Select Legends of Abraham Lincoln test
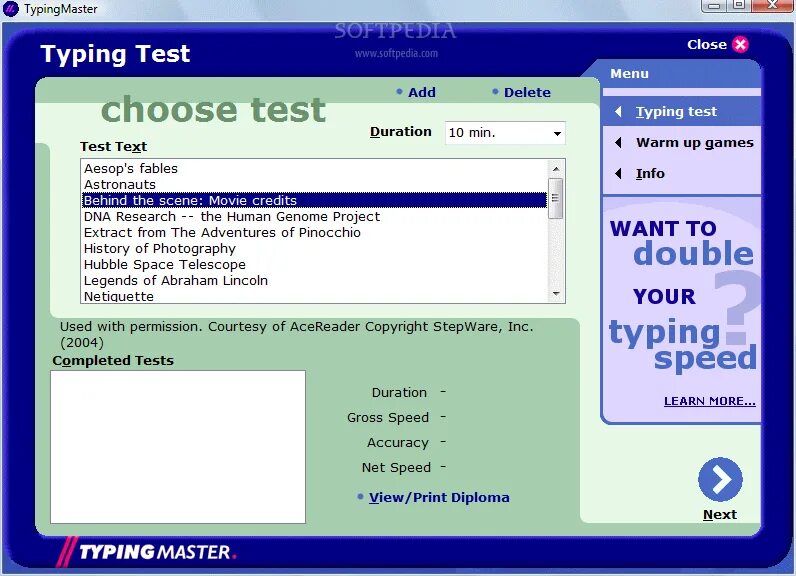This screenshot has width=796, height=576. pos(314,281)
